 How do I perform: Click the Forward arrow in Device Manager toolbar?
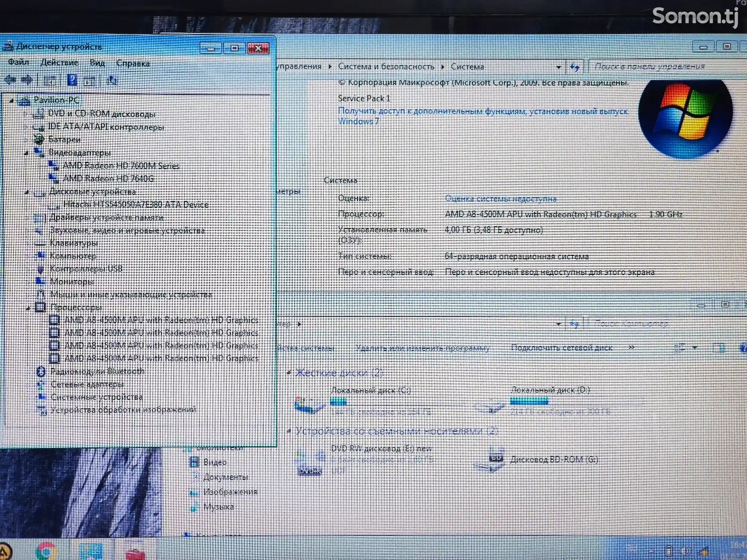pos(27,80)
